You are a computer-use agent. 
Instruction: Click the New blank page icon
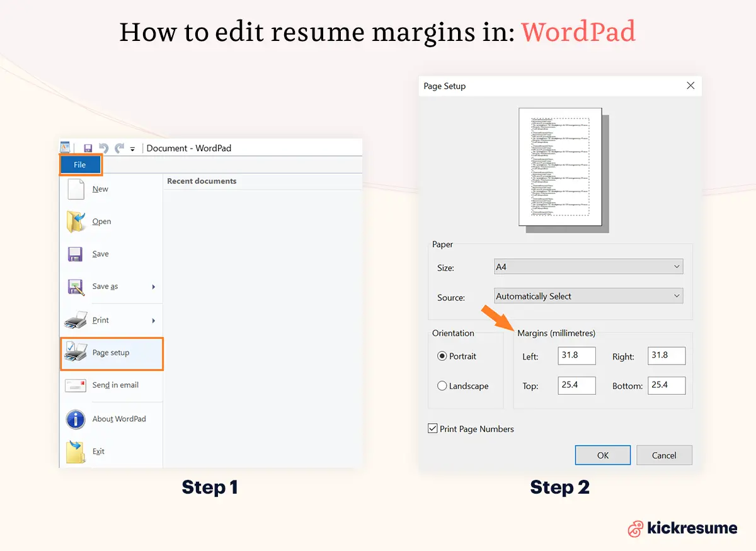(x=76, y=189)
